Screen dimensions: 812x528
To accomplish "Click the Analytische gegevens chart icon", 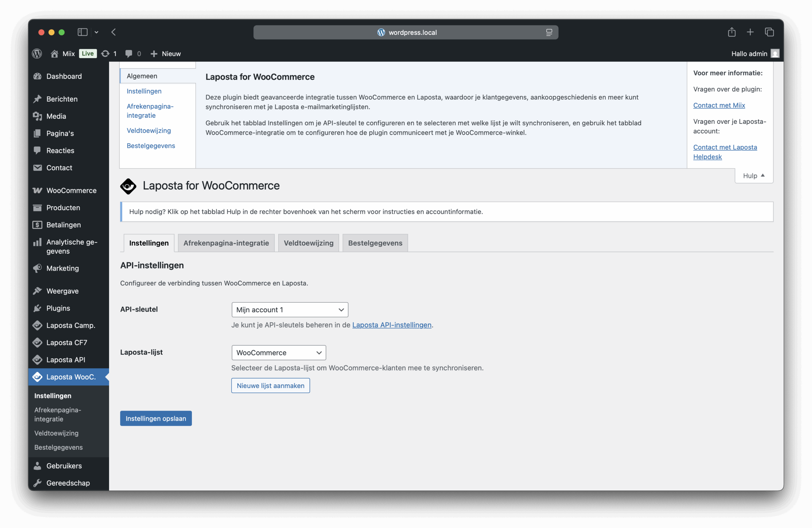I will [x=37, y=242].
